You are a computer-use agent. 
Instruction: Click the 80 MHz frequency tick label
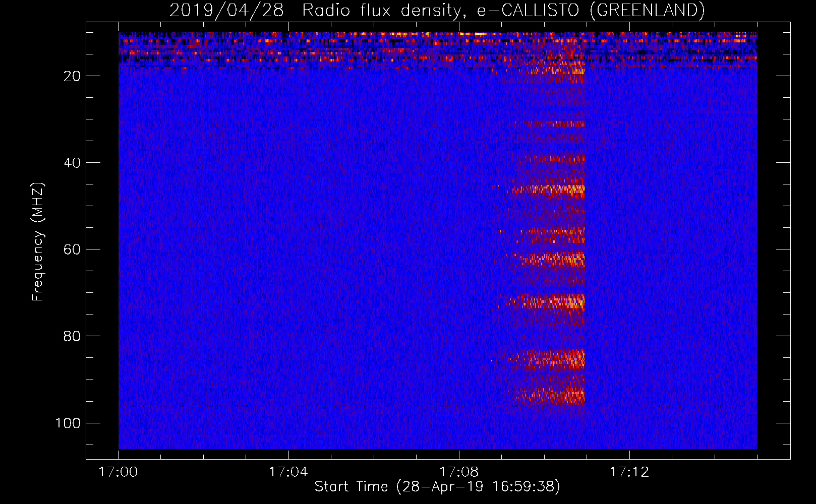72,336
